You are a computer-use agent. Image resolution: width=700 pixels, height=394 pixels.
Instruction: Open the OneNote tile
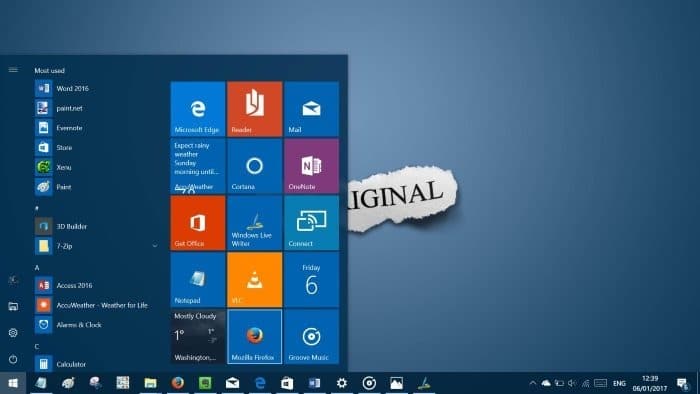(311, 166)
